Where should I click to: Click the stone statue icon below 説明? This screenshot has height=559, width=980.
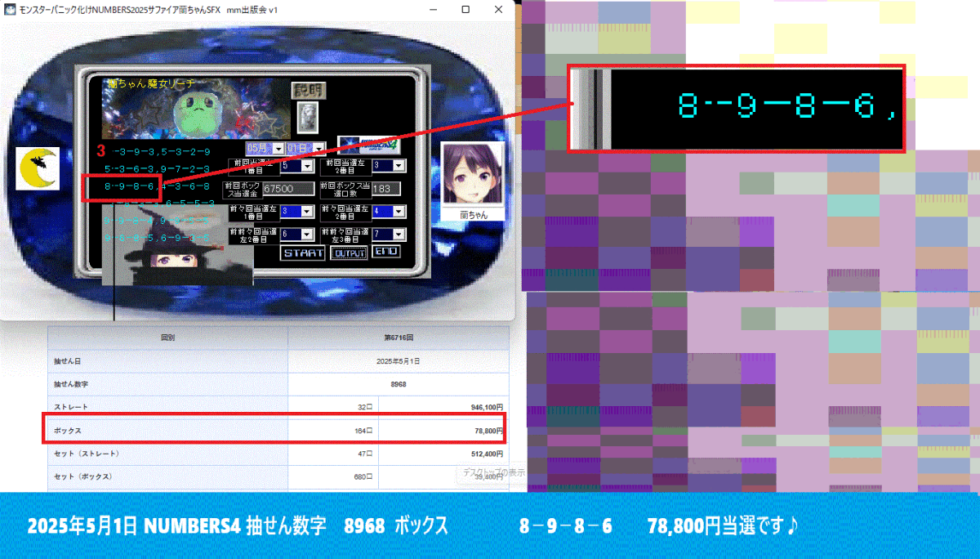click(x=307, y=116)
